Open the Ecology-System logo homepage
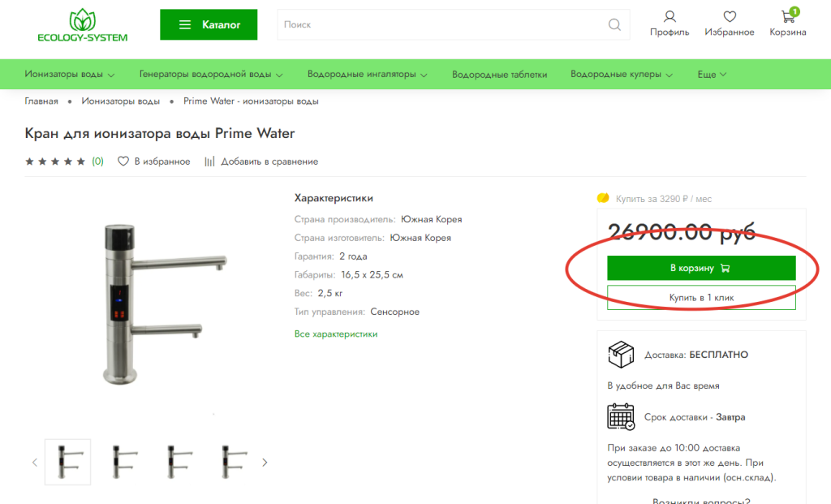 (83, 25)
